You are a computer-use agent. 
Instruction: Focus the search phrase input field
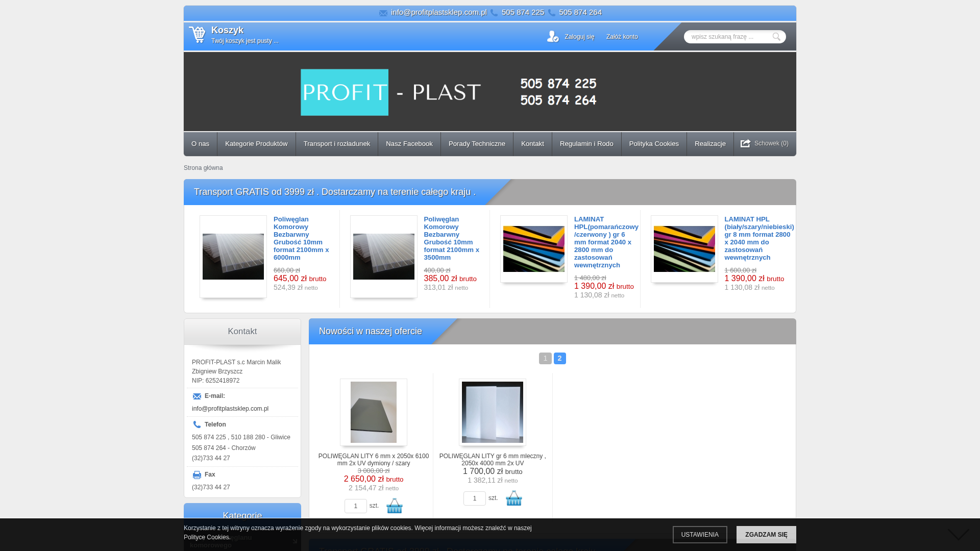(x=729, y=37)
